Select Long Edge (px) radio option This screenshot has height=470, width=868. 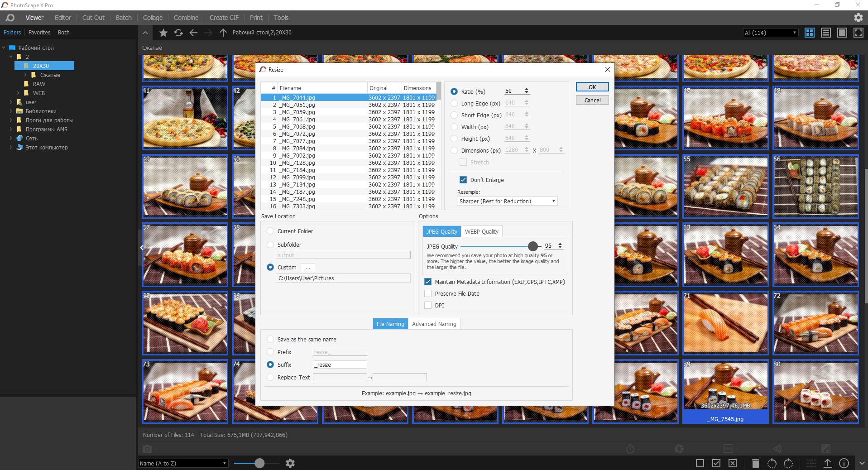[x=454, y=103]
